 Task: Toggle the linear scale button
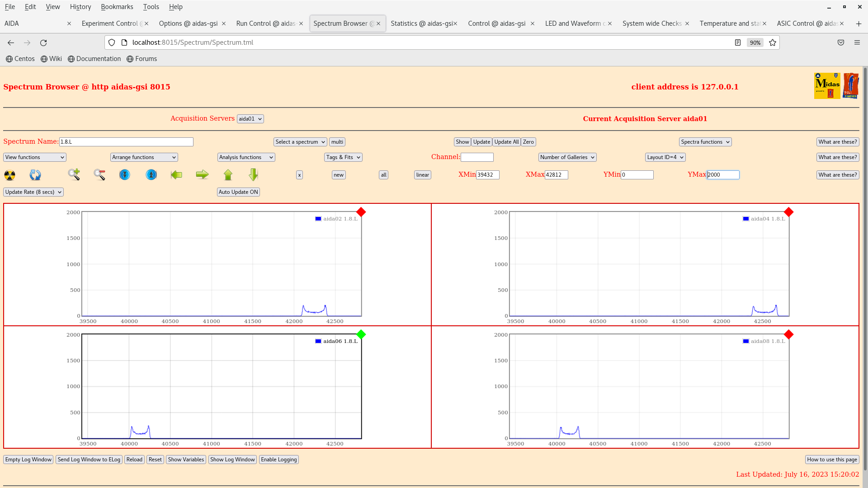(422, 175)
